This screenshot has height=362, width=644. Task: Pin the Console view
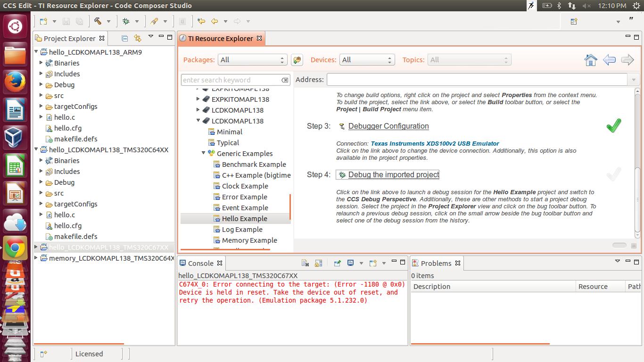337,263
